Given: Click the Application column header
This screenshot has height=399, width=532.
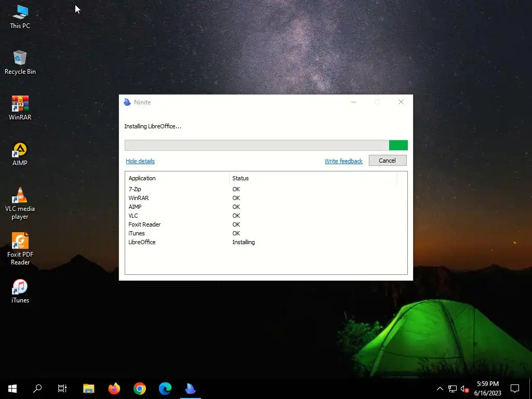Looking at the screenshot, I should tap(177, 178).
